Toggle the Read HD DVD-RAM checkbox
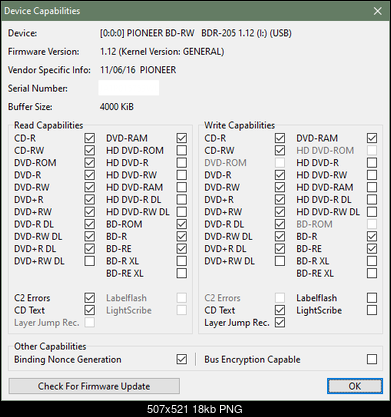Screen dimensions: 391x417 [182, 187]
